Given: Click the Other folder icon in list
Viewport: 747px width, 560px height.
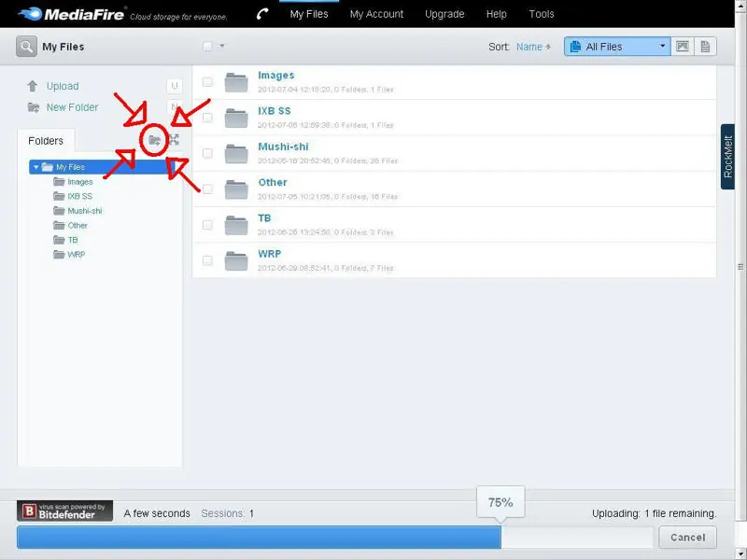Looking at the screenshot, I should coord(236,189).
